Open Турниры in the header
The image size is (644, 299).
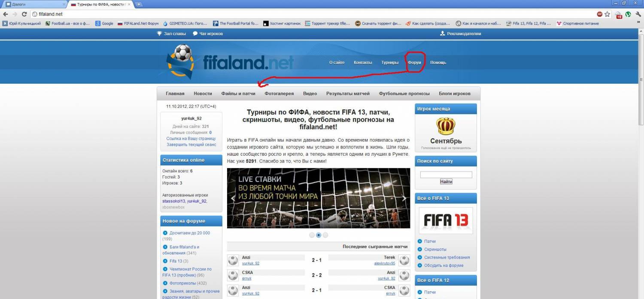(x=390, y=62)
